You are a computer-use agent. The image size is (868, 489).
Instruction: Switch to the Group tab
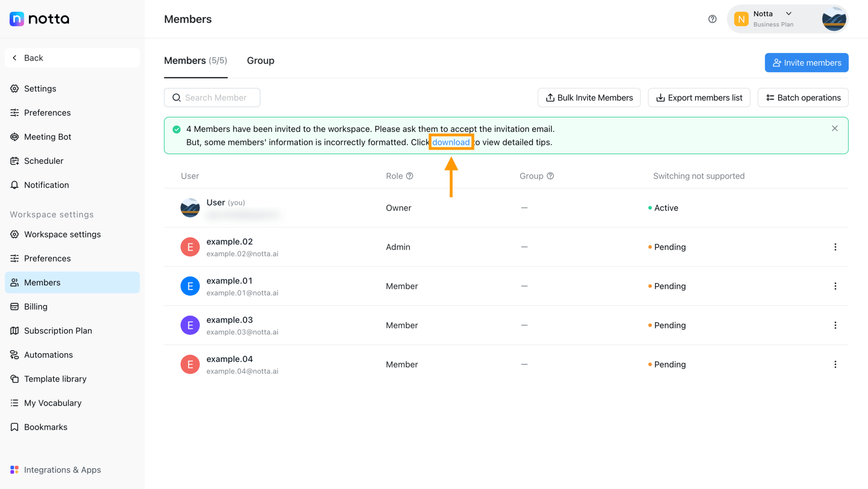pos(260,60)
